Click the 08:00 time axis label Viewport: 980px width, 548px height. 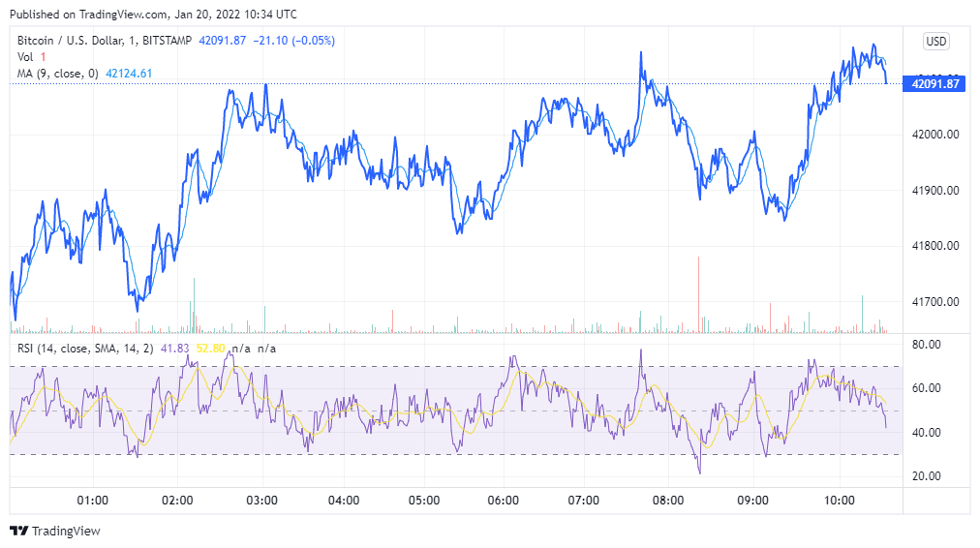tap(668, 501)
